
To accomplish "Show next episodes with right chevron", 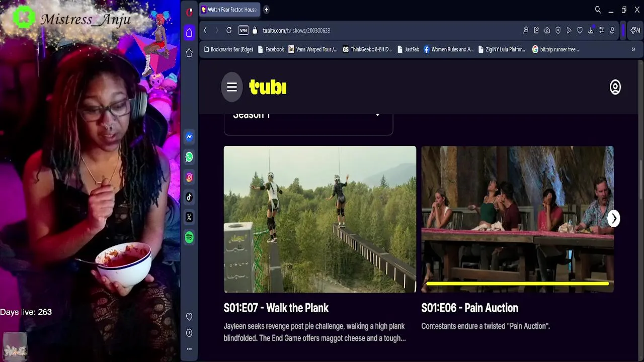I will click(614, 218).
